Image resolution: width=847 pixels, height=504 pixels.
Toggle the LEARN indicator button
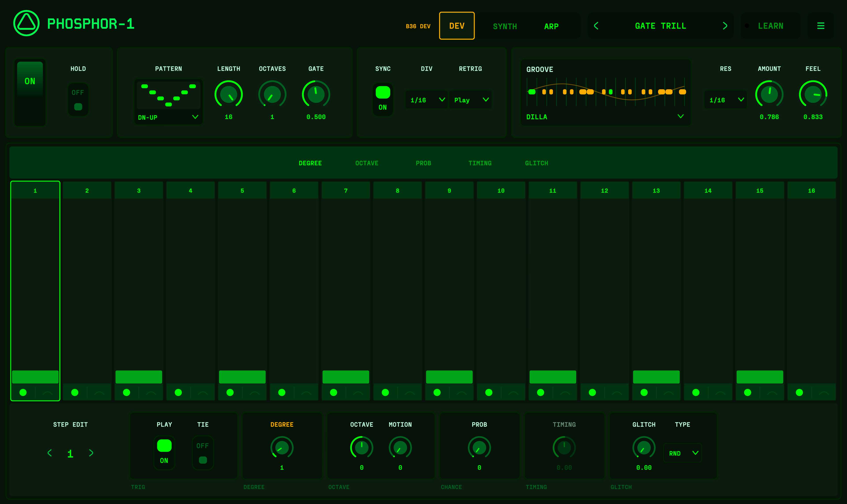pos(770,26)
